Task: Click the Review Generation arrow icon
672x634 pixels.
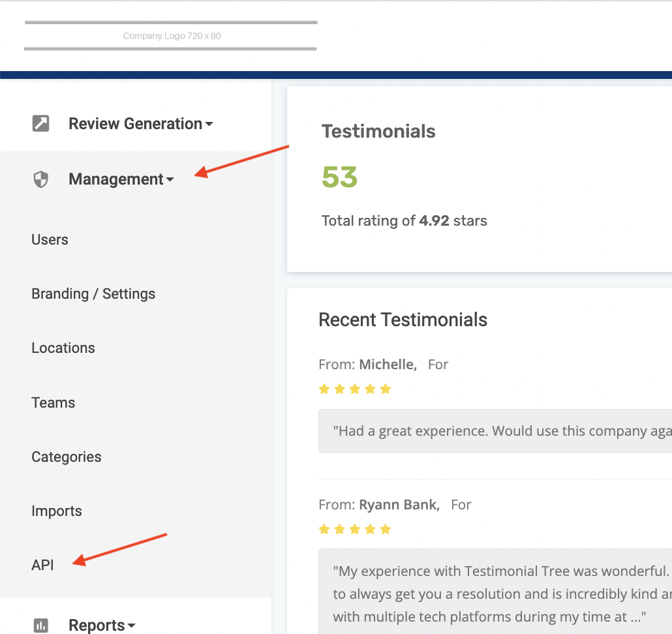Action: pos(40,123)
